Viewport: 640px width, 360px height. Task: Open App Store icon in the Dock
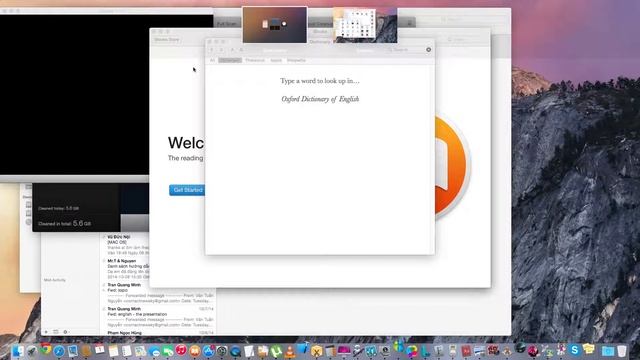[x=209, y=351]
